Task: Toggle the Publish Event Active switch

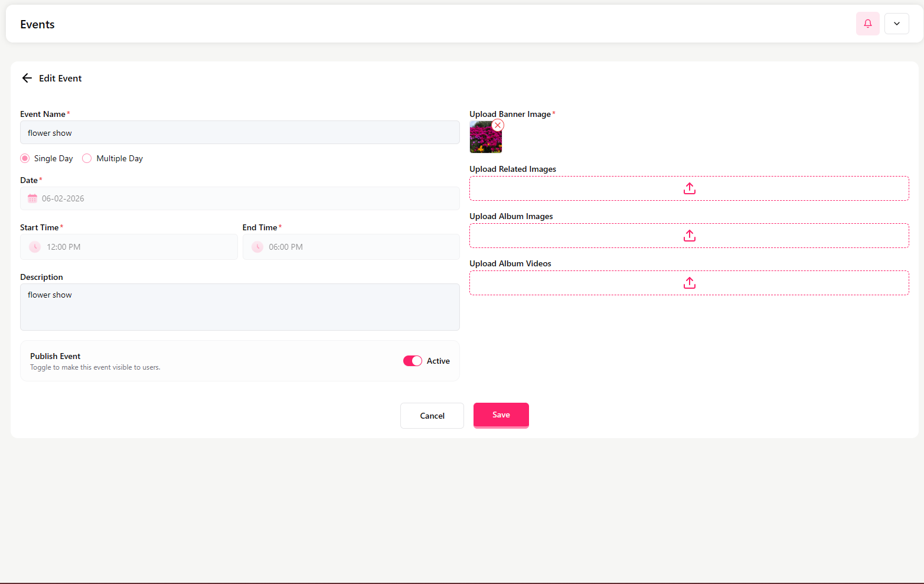Action: tap(412, 361)
